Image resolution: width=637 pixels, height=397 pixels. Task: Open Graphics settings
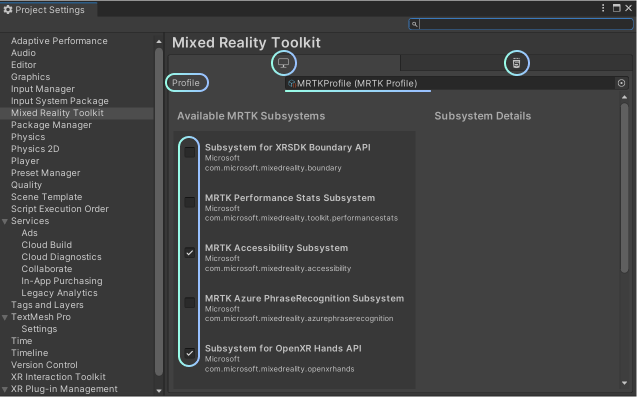click(x=30, y=77)
